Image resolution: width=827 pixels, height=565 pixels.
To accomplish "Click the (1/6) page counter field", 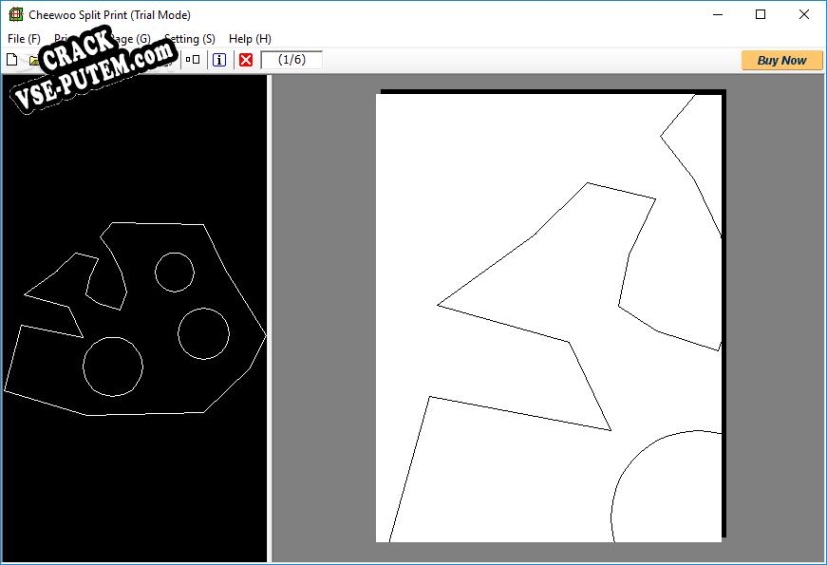I will (291, 60).
